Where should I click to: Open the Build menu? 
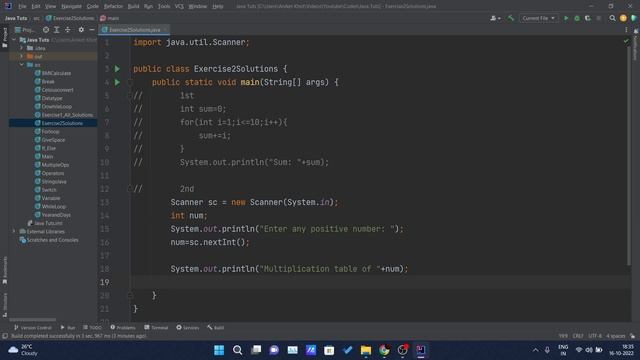click(x=133, y=6)
